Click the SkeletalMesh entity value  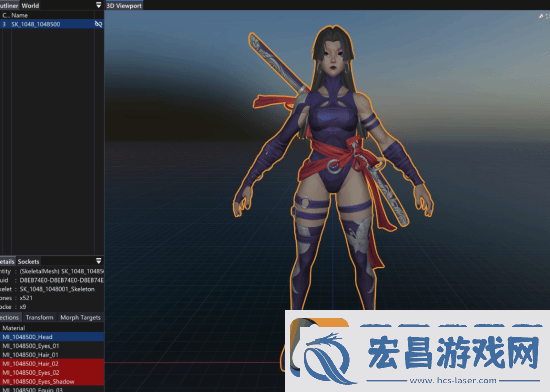pos(61,271)
